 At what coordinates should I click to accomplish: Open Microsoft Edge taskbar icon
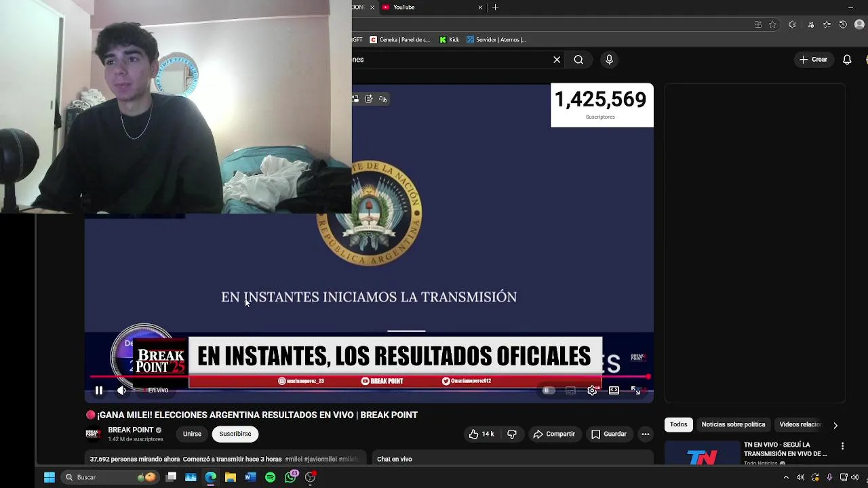(211, 477)
